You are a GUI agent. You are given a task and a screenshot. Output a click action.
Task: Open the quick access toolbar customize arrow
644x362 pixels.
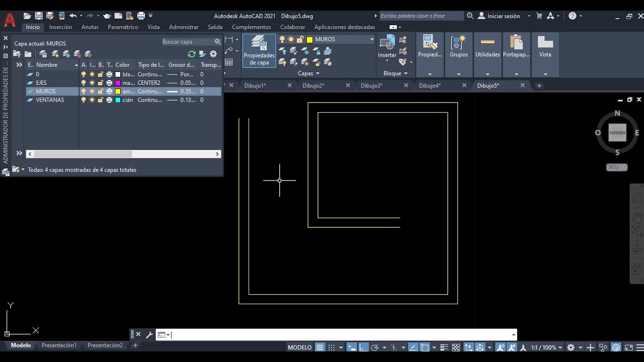pos(151,16)
